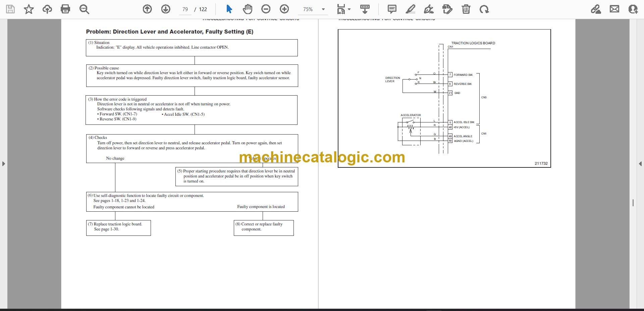Bookmark document with star icon

point(29,9)
